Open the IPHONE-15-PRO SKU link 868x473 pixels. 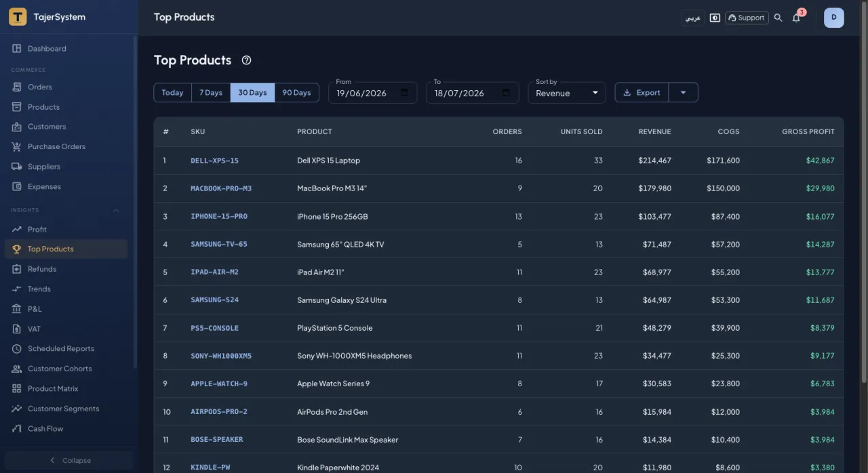click(219, 216)
